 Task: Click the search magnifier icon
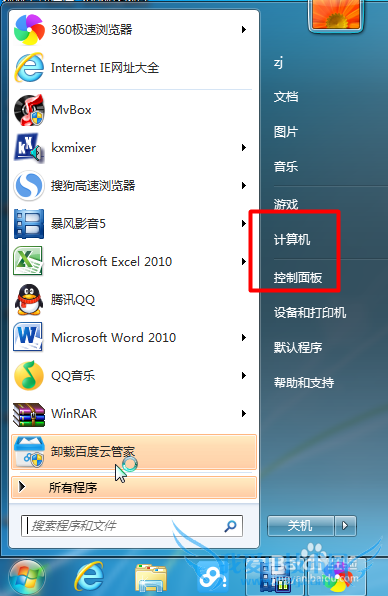click(230, 526)
